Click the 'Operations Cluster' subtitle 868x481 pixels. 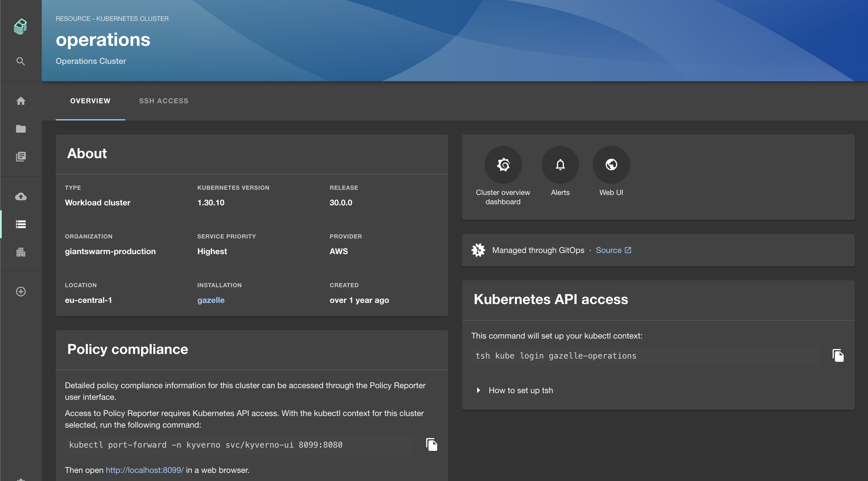coord(91,61)
